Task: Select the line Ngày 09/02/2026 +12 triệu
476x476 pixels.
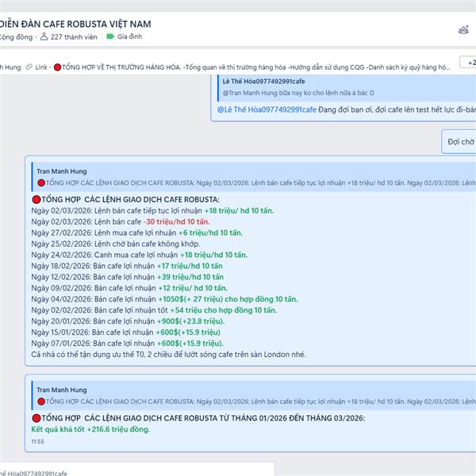Action: pyautogui.click(x=129, y=288)
